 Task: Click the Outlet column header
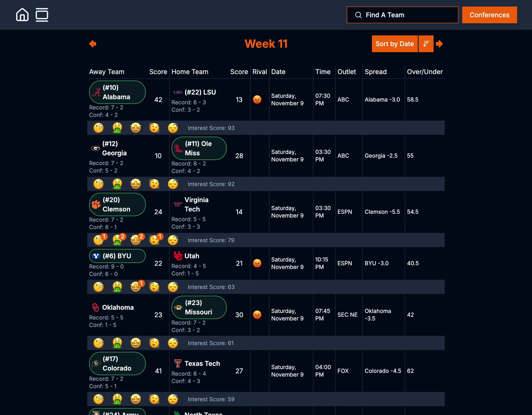point(346,72)
